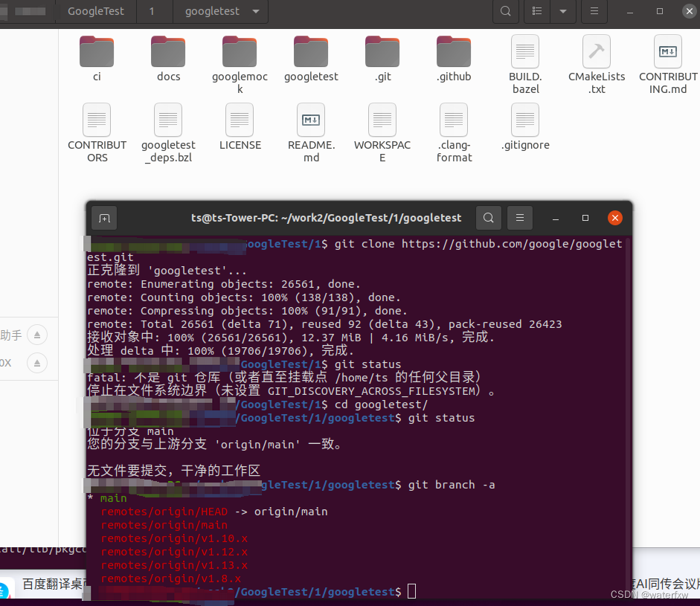This screenshot has width=700, height=606.
Task: Click 'remotes/origin/v1.8.x' in terminal
Action: click(171, 578)
